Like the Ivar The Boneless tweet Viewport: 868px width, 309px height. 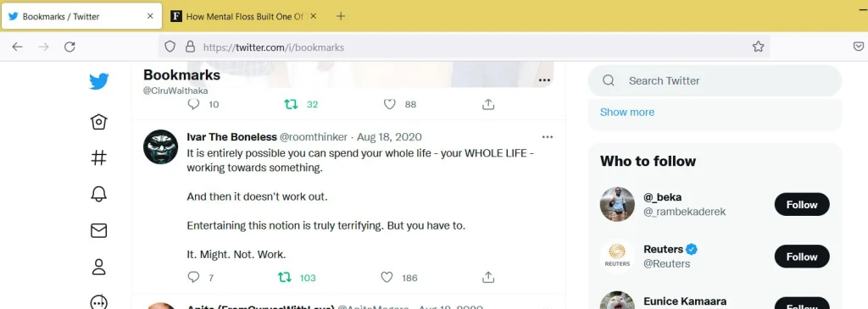click(x=387, y=278)
